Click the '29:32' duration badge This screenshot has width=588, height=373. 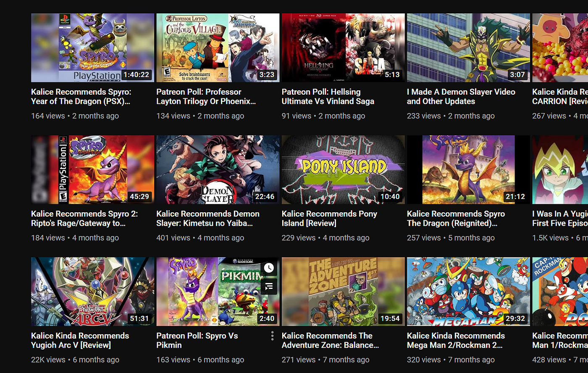[x=515, y=318]
